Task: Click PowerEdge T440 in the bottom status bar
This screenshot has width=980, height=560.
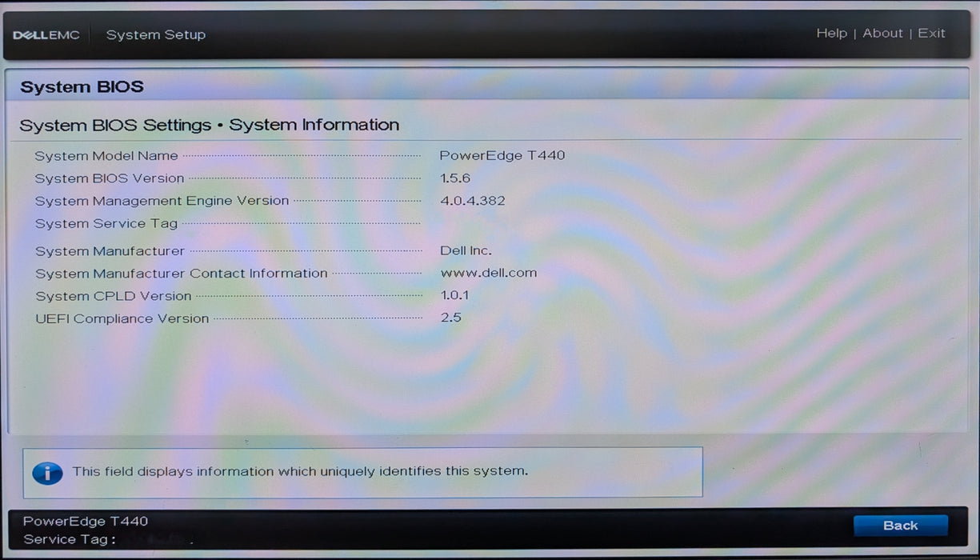Action: (86, 522)
